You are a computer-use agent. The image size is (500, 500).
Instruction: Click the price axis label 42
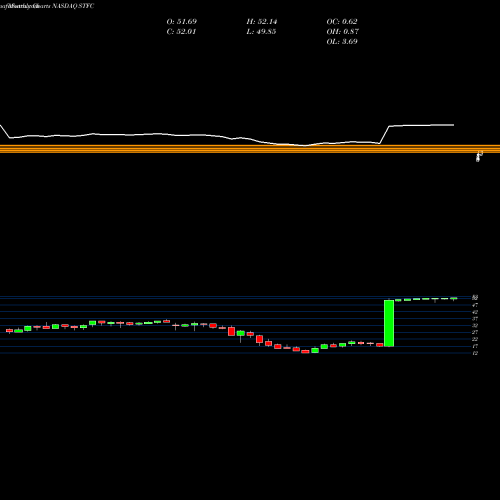tap(475, 312)
